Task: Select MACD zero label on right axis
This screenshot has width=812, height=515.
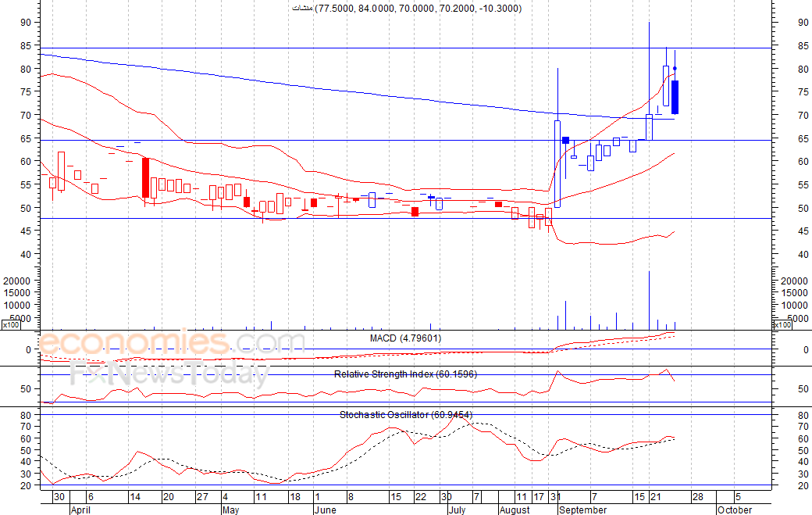Action: (806, 350)
